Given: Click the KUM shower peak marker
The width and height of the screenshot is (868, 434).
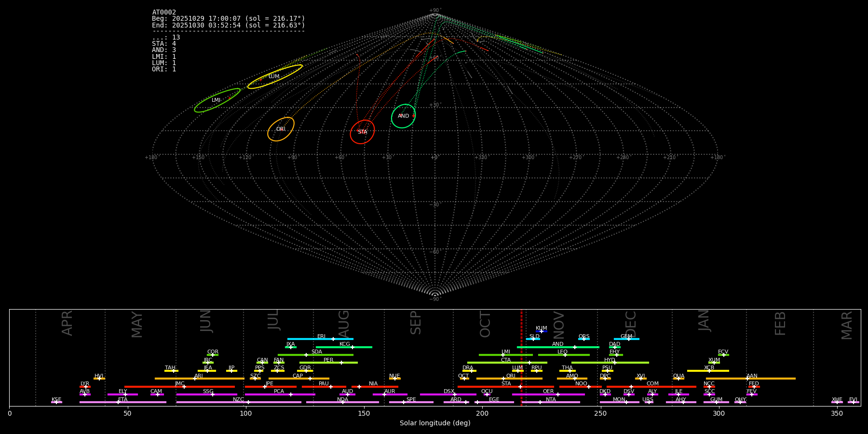Looking at the screenshot, I should (x=542, y=331).
